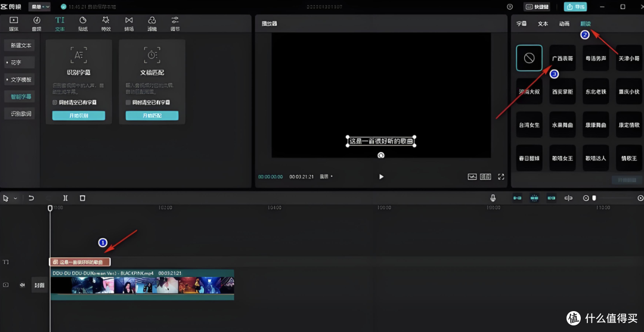Switch to the 字幕 tab in right panel

click(x=521, y=24)
